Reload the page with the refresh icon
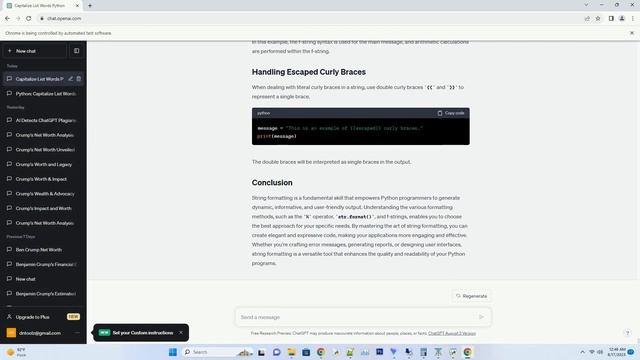640x360 pixels. [x=29, y=18]
